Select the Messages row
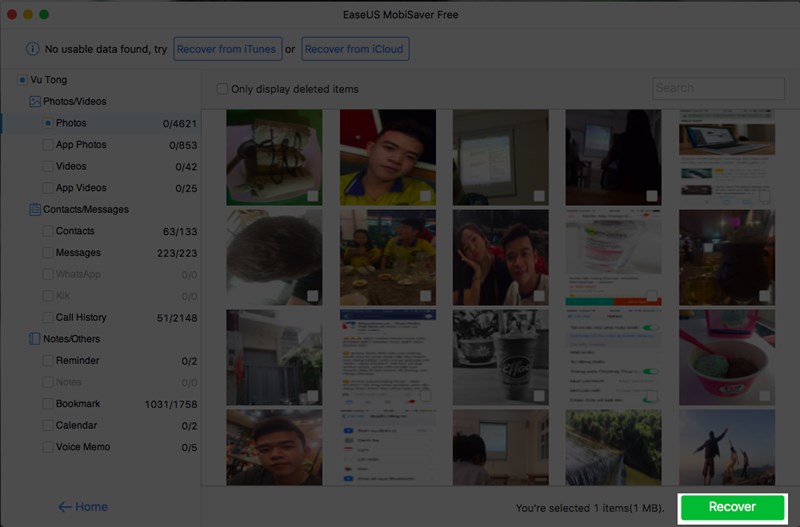 101,253
